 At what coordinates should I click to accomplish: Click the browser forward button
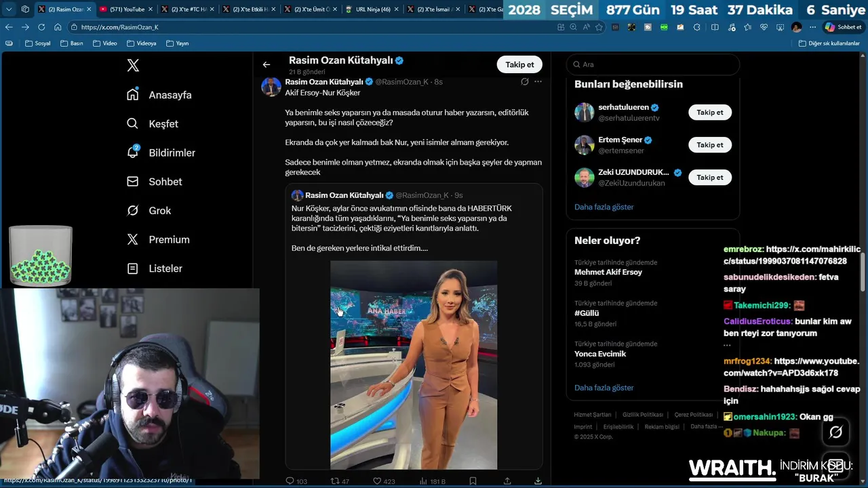pyautogui.click(x=25, y=27)
